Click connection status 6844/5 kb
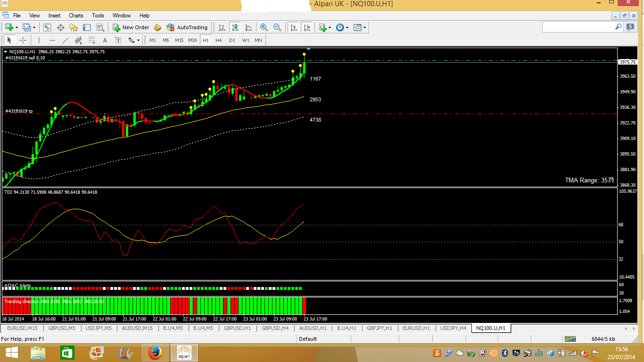 pos(603,339)
